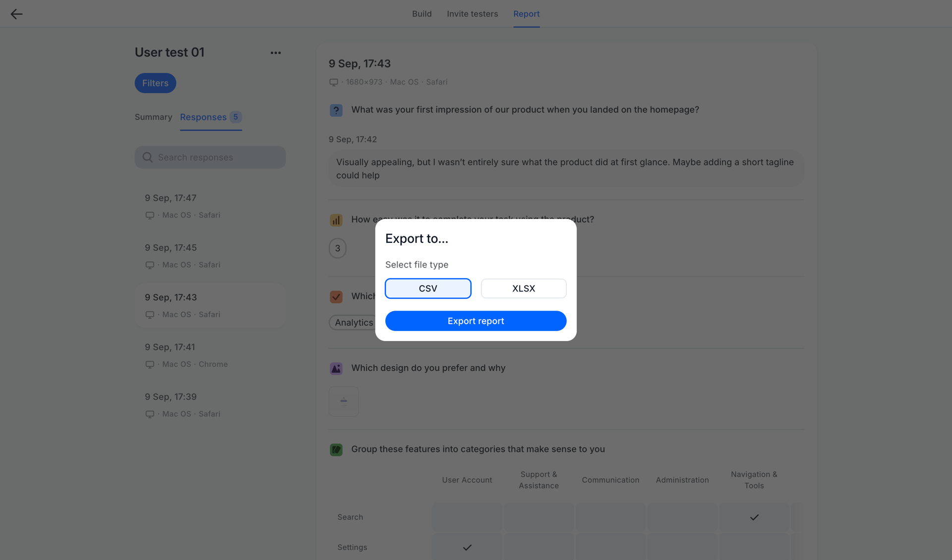
Task: Switch to the Summary tab
Action: pyautogui.click(x=153, y=117)
